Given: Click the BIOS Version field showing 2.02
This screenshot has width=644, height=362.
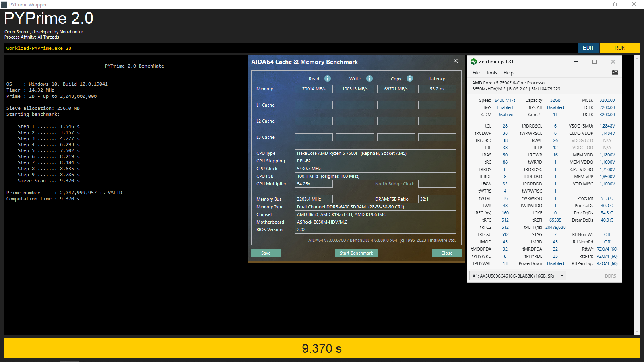Looking at the screenshot, I should pos(376,230).
